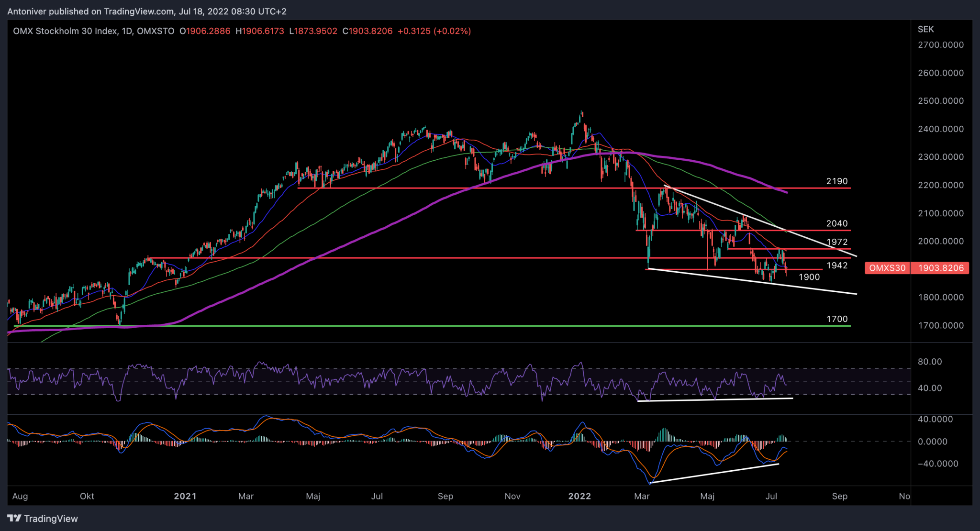The image size is (980, 531).
Task: Click the +0.3125 (+0.02%) change value
Action: (434, 31)
